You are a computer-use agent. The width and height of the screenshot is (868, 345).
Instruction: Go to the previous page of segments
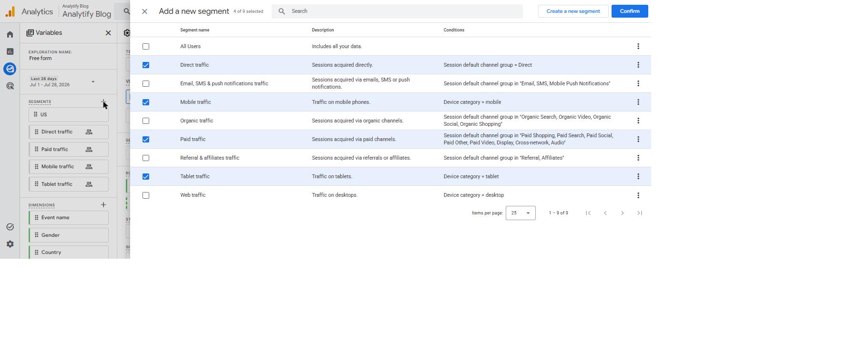pos(605,213)
